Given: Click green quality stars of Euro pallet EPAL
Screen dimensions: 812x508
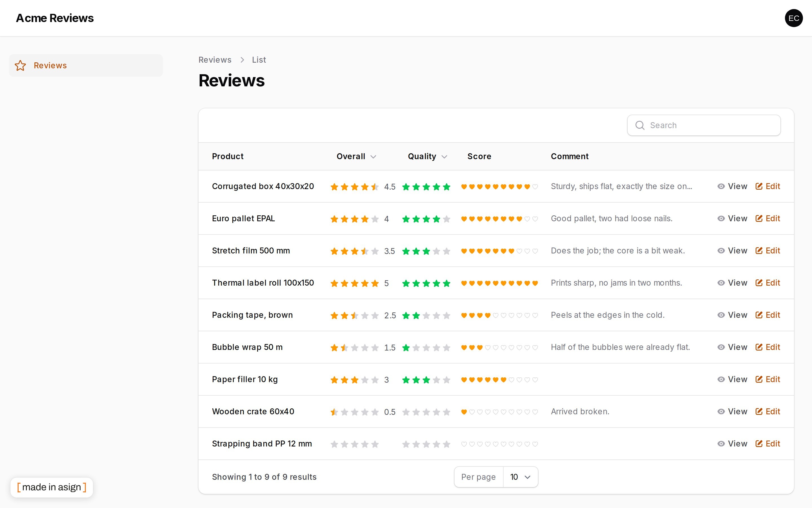Looking at the screenshot, I should click(x=426, y=219).
